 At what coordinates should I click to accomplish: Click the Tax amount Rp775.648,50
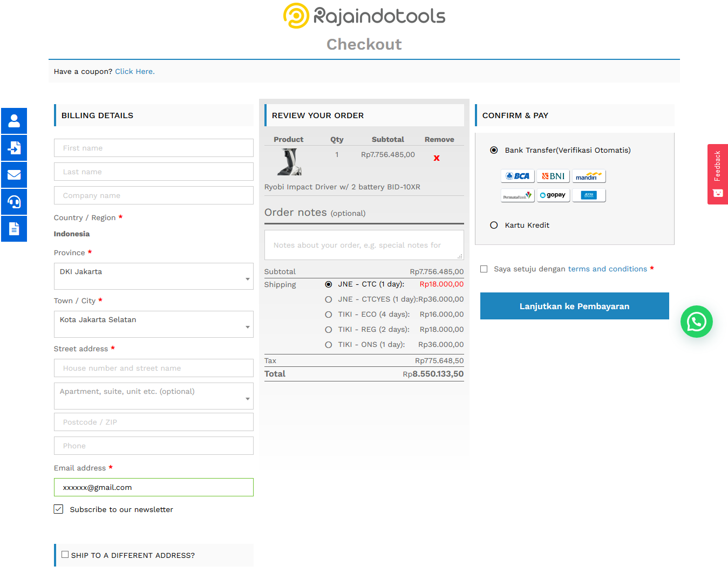(x=439, y=360)
